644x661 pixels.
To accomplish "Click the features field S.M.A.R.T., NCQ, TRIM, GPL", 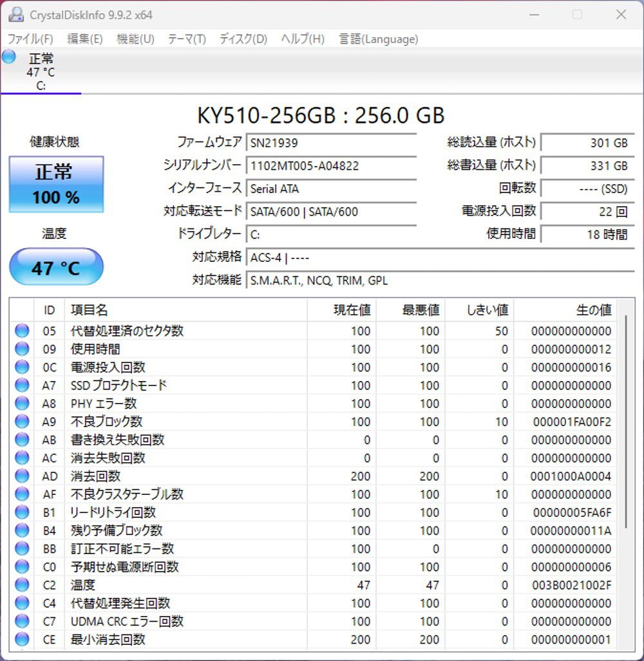I will [x=440, y=280].
